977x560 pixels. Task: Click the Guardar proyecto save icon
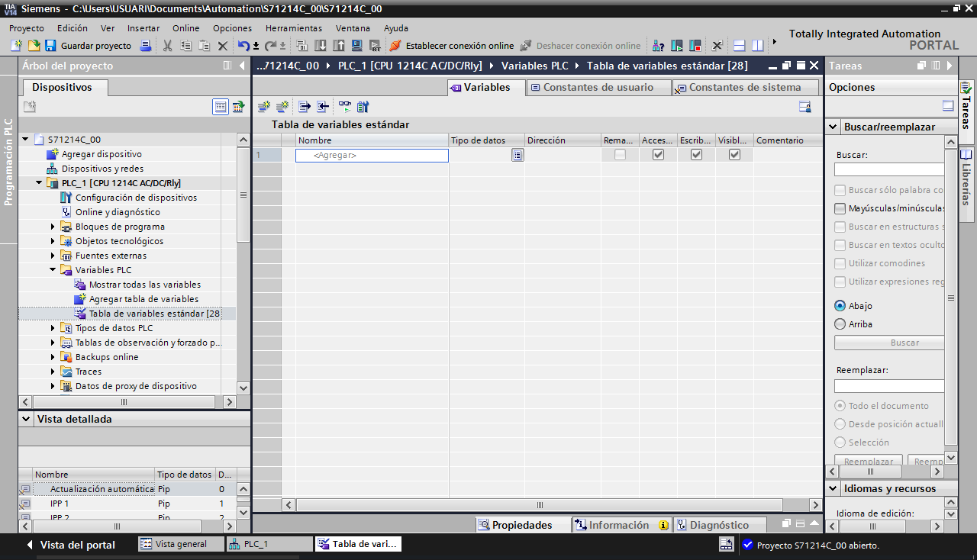pos(50,46)
